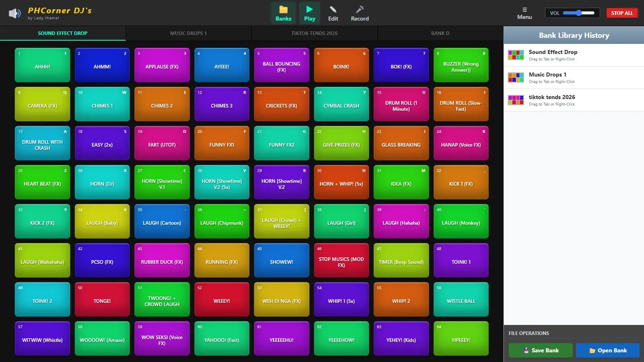Trigger the AHHH! sound pad
644x362 pixels.
[x=42, y=65]
